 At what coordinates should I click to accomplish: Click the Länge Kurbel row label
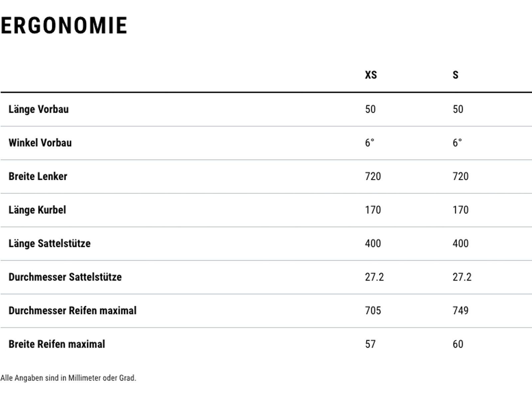point(37,210)
